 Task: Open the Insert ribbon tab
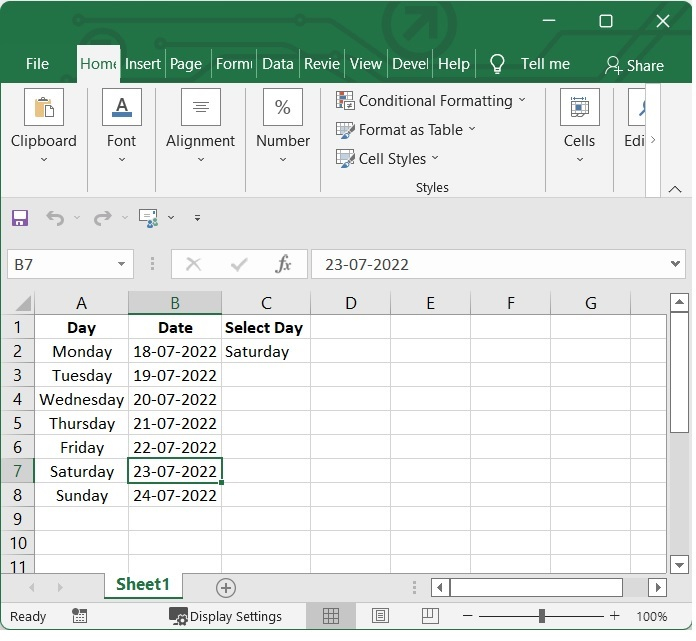pyautogui.click(x=143, y=64)
